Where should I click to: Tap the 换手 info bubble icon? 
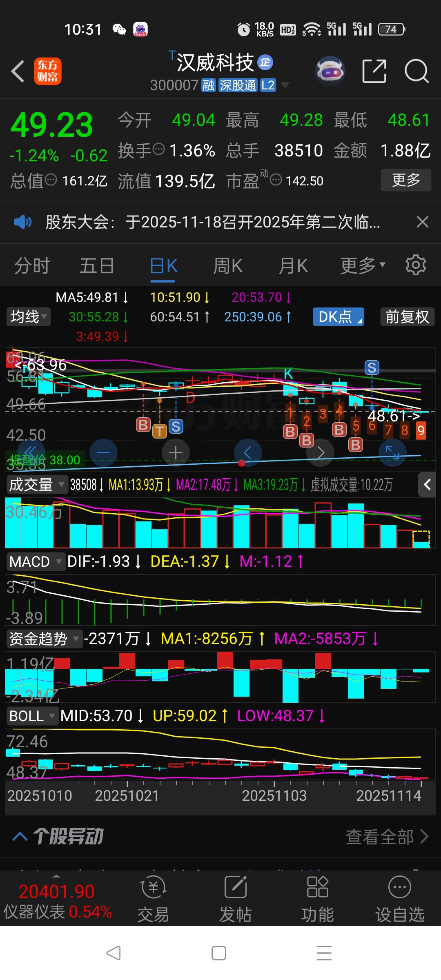pyautogui.click(x=158, y=149)
